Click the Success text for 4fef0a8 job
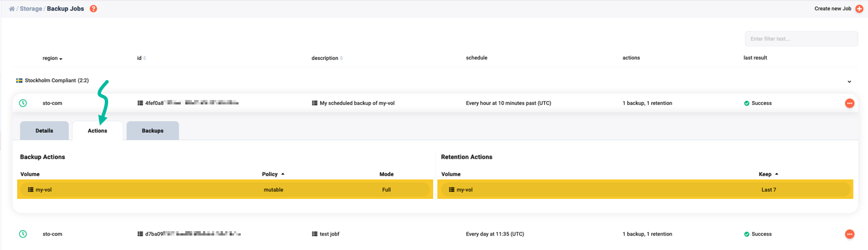 (x=762, y=103)
